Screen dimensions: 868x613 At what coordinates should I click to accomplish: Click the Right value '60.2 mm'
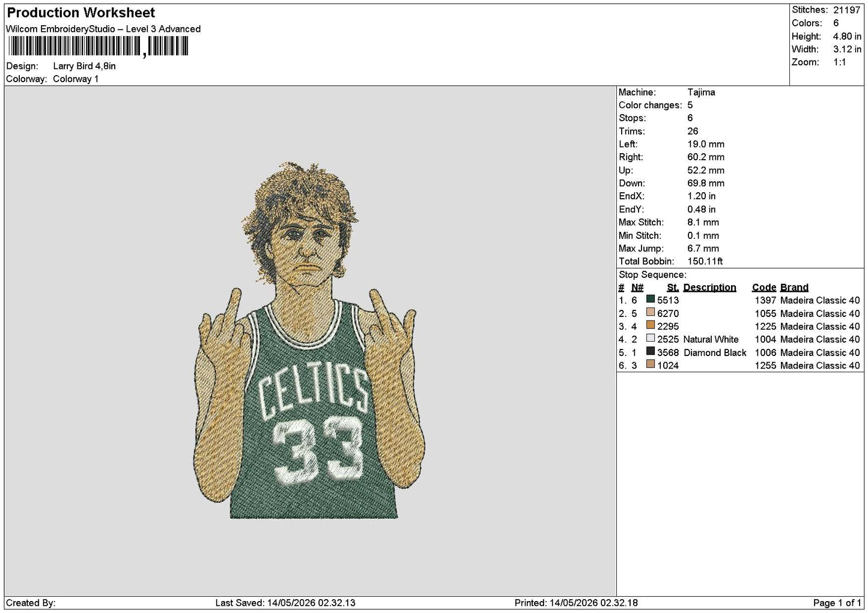tap(706, 157)
